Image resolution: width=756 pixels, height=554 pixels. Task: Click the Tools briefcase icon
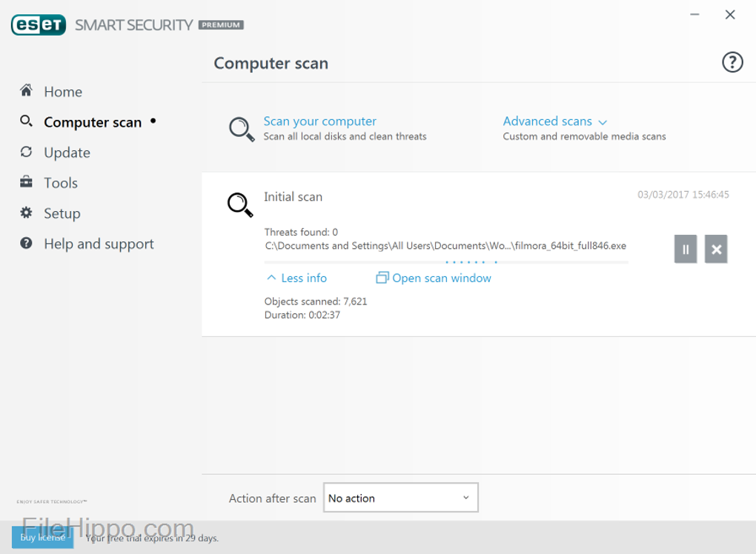[x=27, y=182]
